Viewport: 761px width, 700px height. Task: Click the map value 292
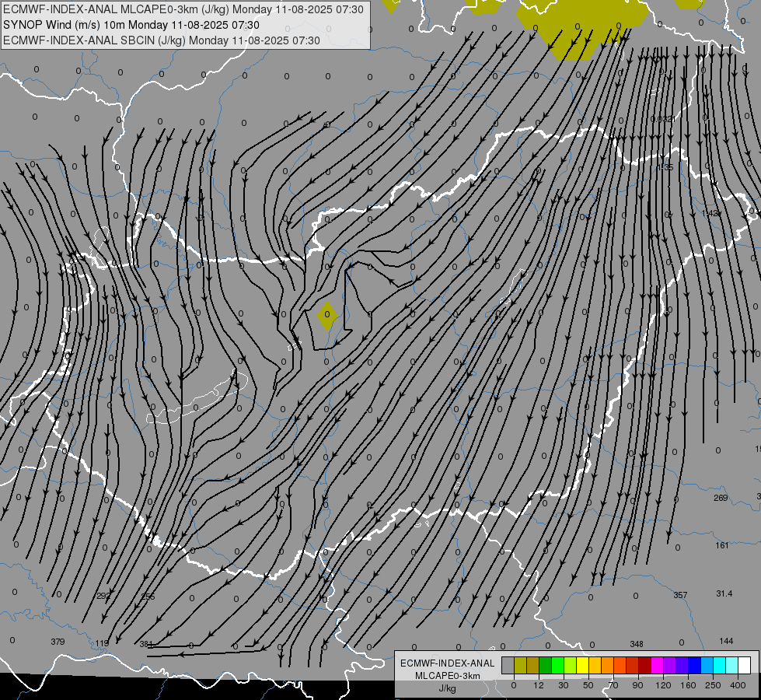103,596
